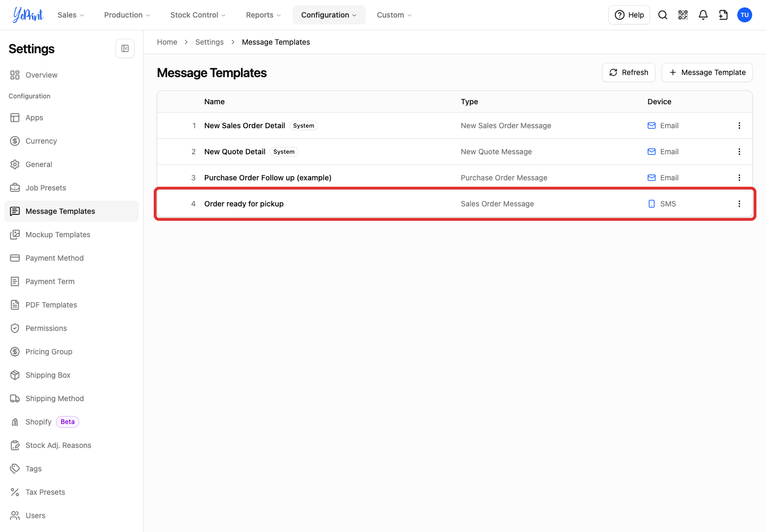
Task: Open the Order ready for pickup template
Action: tap(244, 204)
